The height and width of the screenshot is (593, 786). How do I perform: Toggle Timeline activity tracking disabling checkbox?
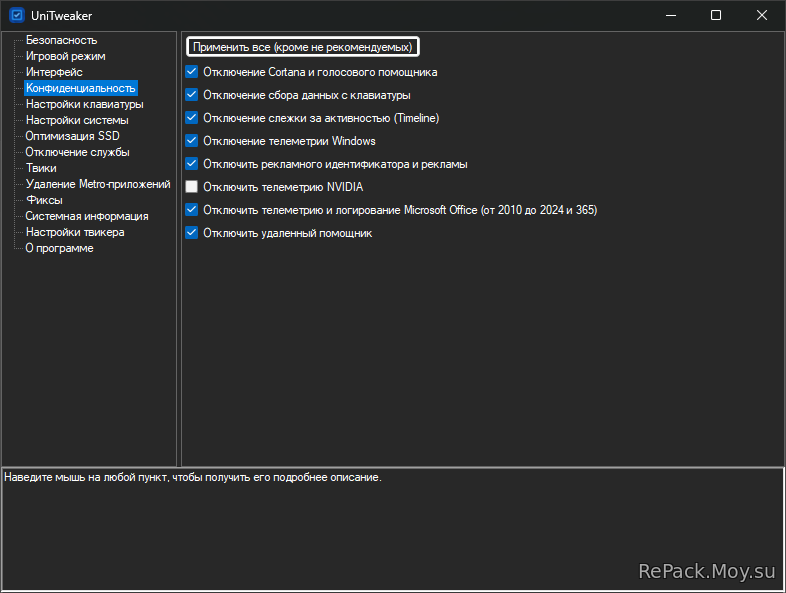[x=191, y=118]
